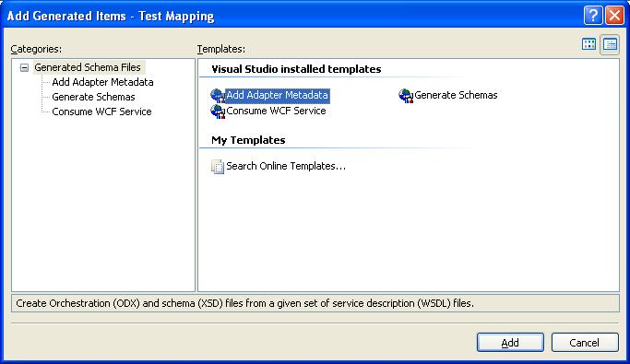Collapse the Generated Schema Files node

[x=25, y=67]
